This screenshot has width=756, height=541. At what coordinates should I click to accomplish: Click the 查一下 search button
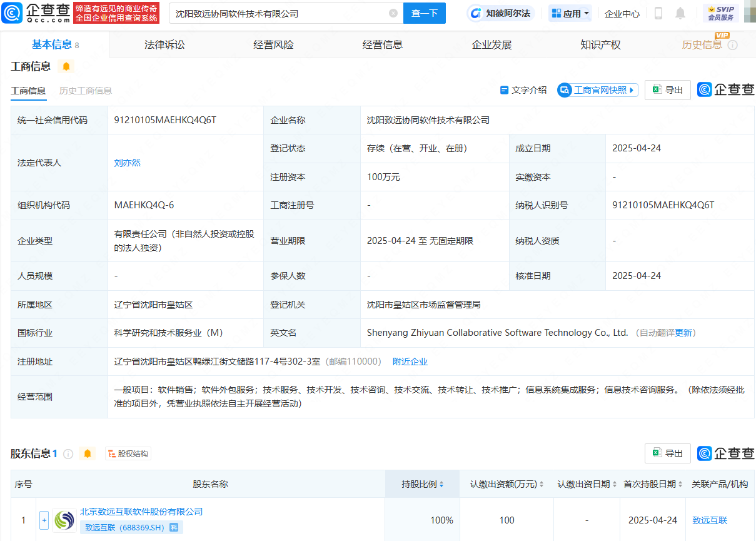click(x=424, y=13)
